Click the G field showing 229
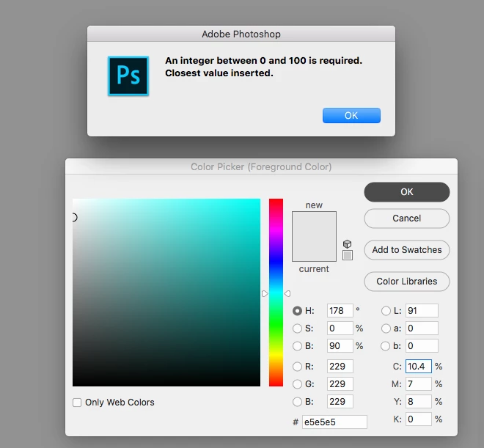The height and width of the screenshot is (448, 484). tap(340, 384)
